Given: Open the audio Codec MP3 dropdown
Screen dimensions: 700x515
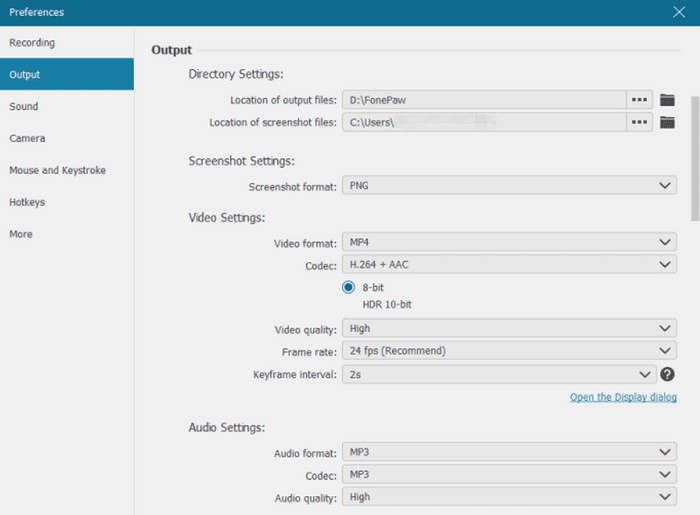Looking at the screenshot, I should [x=509, y=474].
